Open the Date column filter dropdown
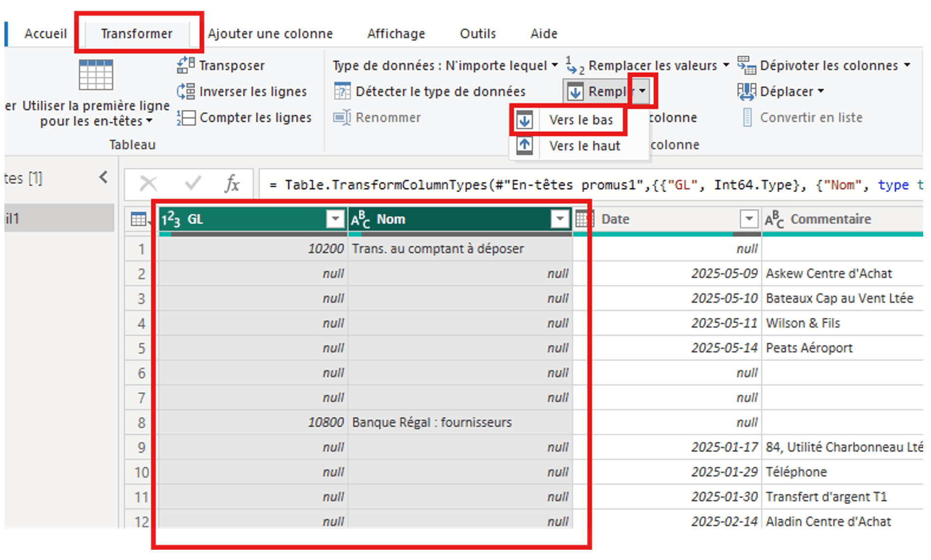 point(748,219)
